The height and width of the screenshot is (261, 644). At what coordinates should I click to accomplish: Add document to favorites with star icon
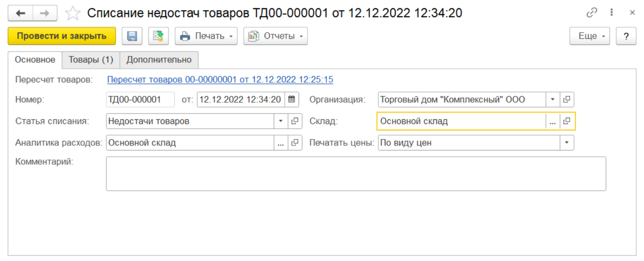pyautogui.click(x=73, y=14)
